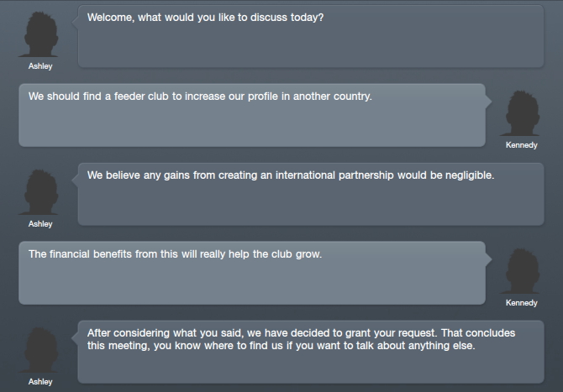The image size is (563, 392).
Task: Click Ashley's avatar beside the welcome message
Action: [39, 34]
